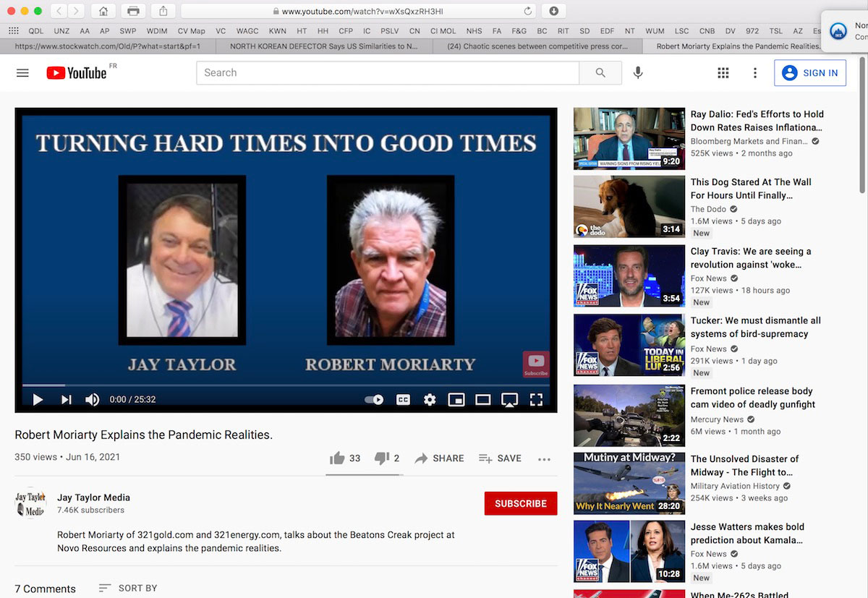The image size is (868, 598).
Task: Mute the video volume
Action: tap(93, 399)
